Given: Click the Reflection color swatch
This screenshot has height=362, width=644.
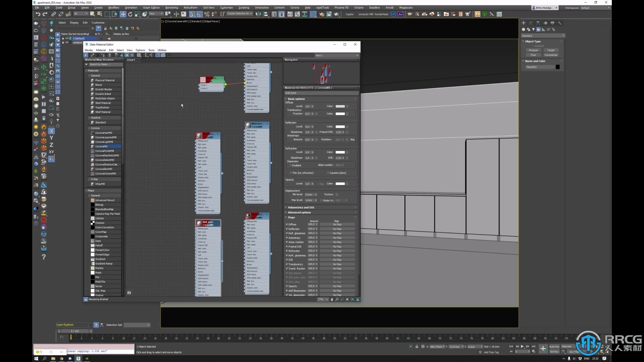Looking at the screenshot, I should click(x=340, y=127).
